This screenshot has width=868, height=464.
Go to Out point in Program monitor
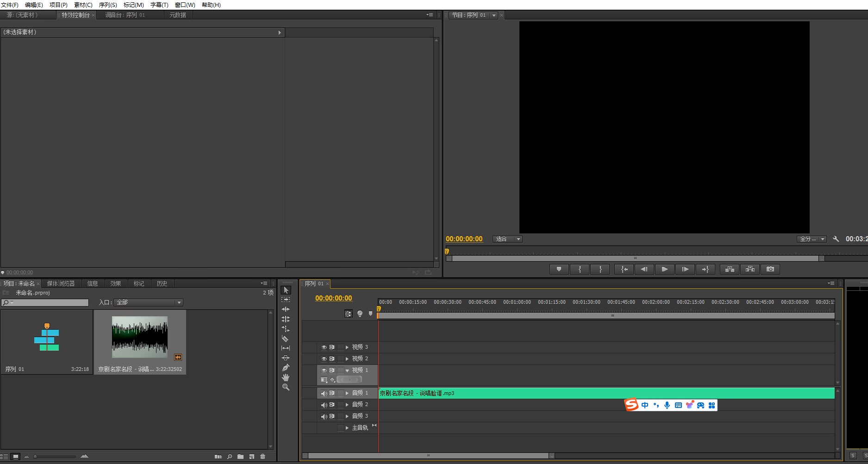click(706, 269)
